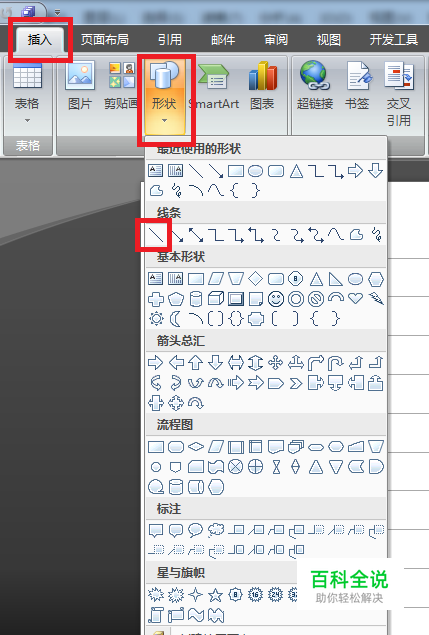The height and width of the screenshot is (635, 429).
Task: Pick the vertical scroll shape in 星与旗帜
Action: (156, 615)
